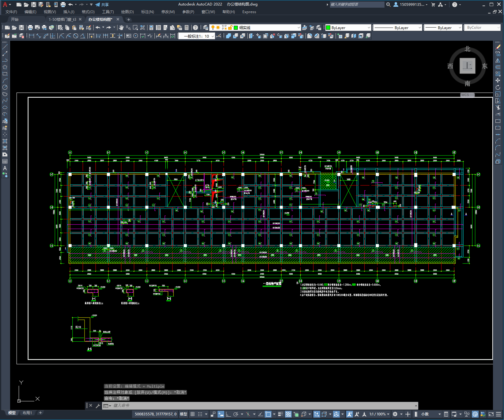Viewport: 504px width, 420px height.
Task: Click the 模型 model space button in status bar
Action: click(184, 414)
